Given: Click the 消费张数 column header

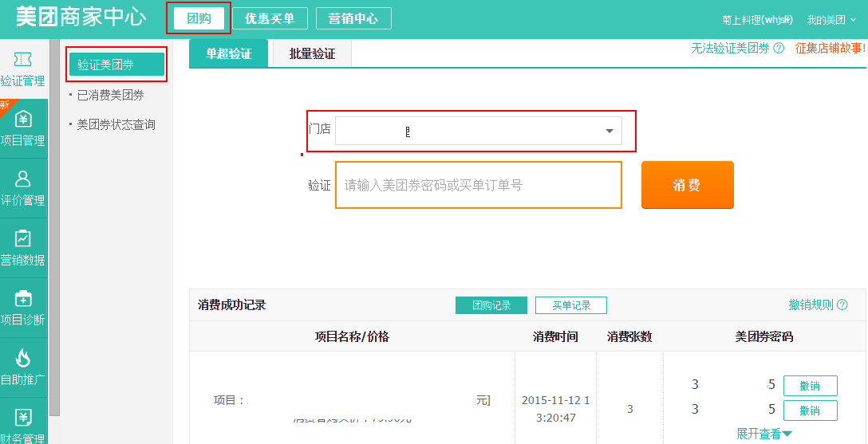Looking at the screenshot, I should pyautogui.click(x=629, y=336).
